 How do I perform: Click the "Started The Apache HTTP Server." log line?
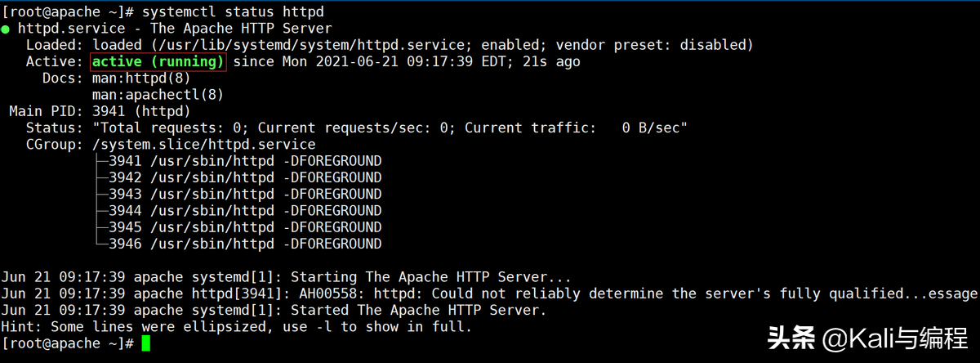(418, 311)
